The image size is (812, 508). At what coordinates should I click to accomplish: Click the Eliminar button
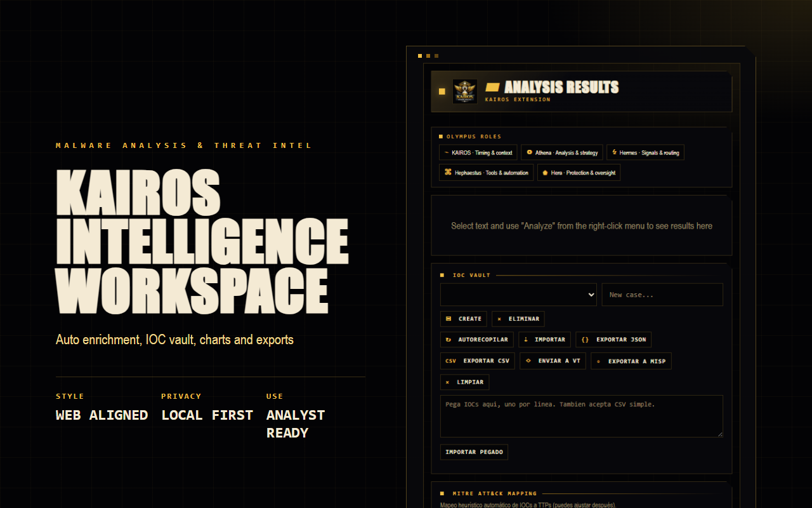coord(518,319)
